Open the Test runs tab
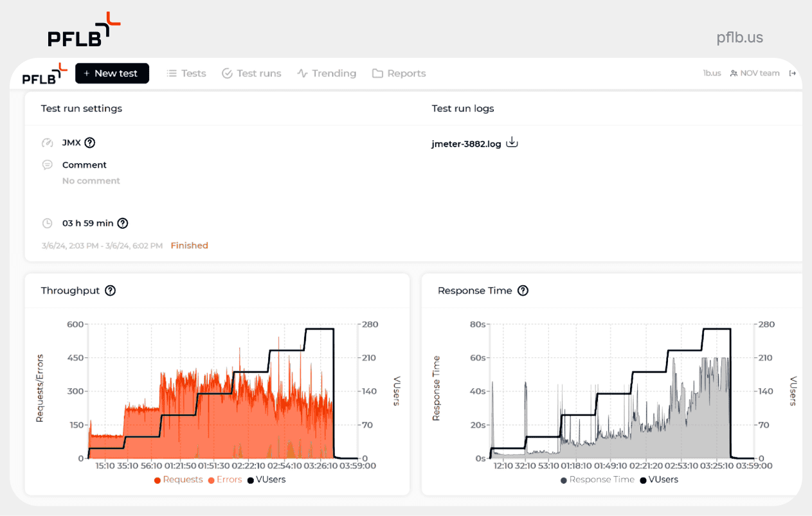 [x=251, y=73]
